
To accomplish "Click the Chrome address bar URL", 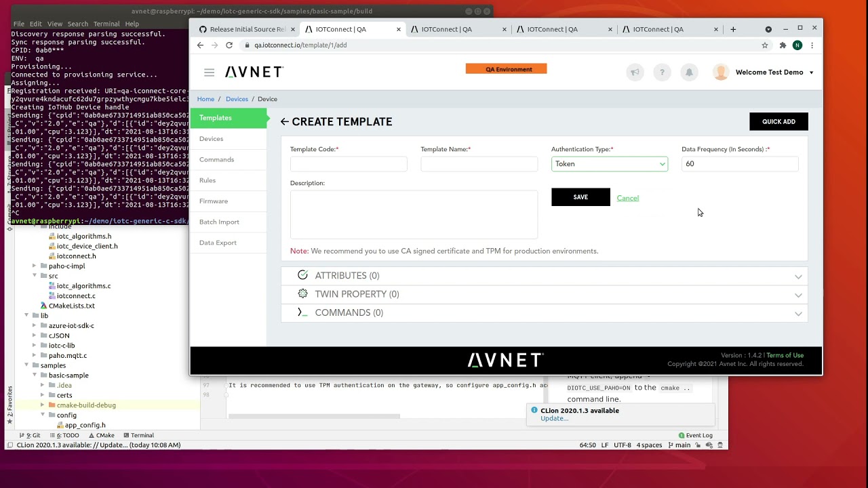I will 300,45.
